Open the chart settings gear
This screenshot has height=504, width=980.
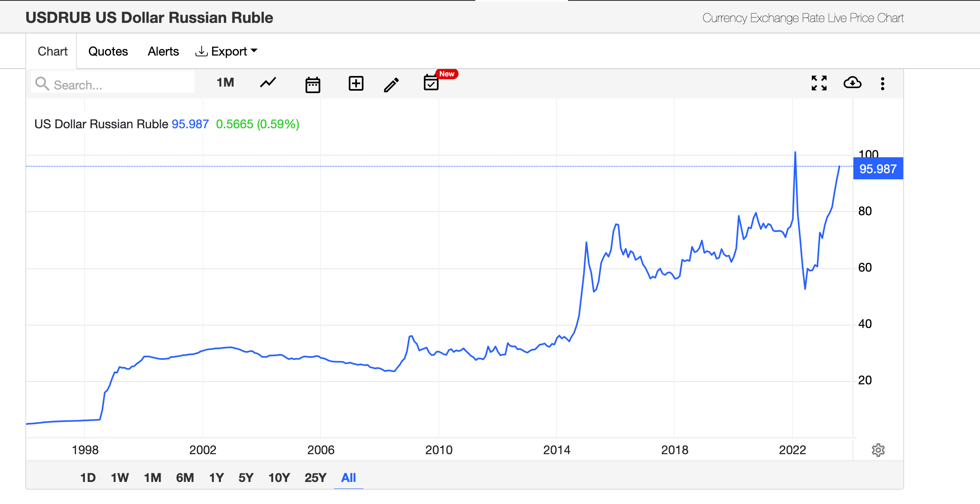pyautogui.click(x=878, y=450)
